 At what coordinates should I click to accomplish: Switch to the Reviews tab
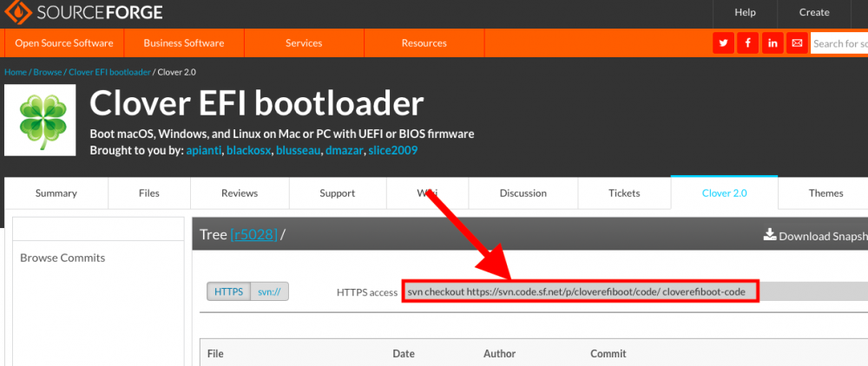[240, 193]
